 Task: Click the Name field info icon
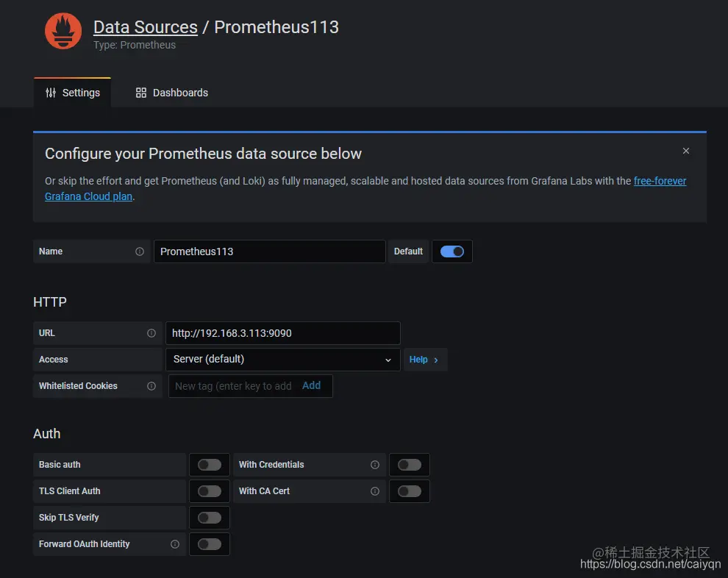139,251
